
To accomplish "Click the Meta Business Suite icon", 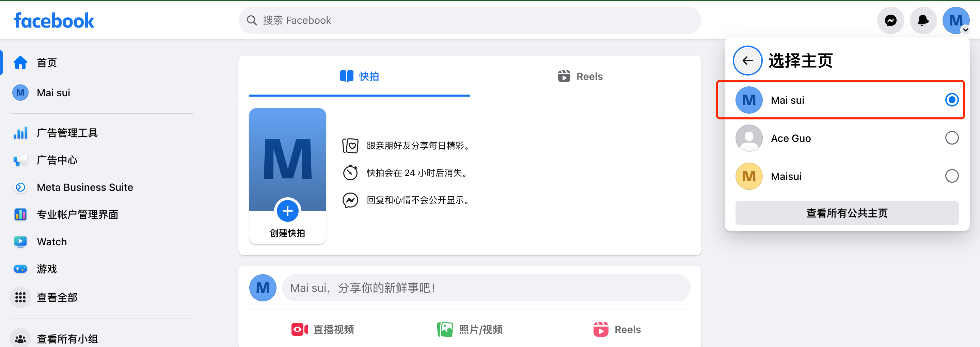I will 20,187.
